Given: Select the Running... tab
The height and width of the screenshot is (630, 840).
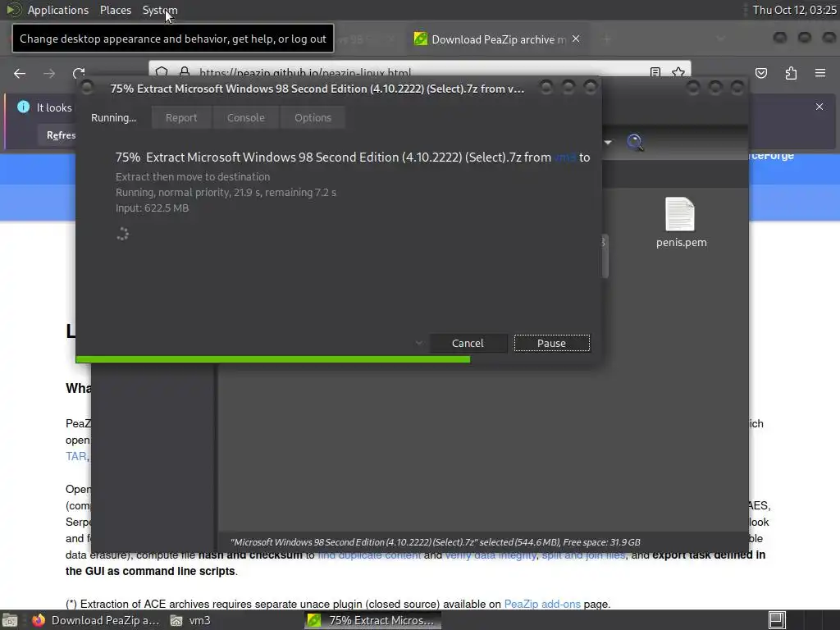Looking at the screenshot, I should click(x=113, y=117).
